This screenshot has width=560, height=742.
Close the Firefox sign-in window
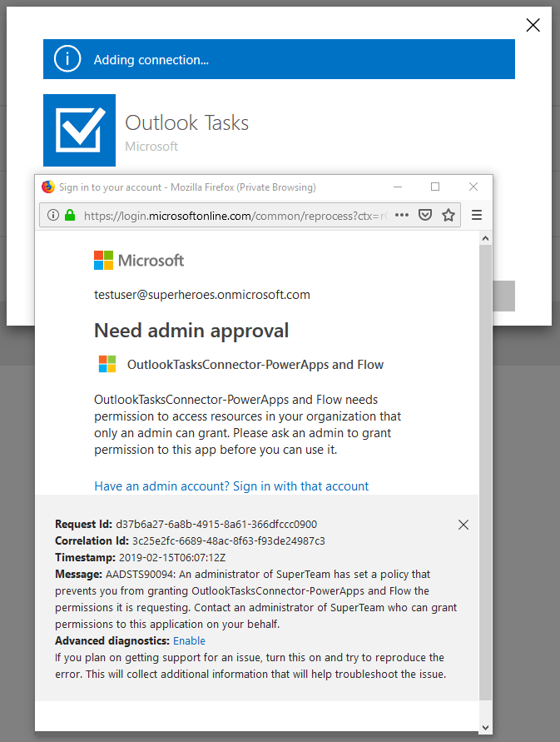point(473,187)
